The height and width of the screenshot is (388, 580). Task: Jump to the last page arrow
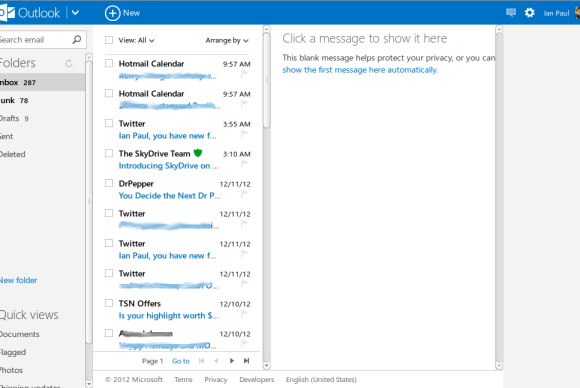click(246, 361)
